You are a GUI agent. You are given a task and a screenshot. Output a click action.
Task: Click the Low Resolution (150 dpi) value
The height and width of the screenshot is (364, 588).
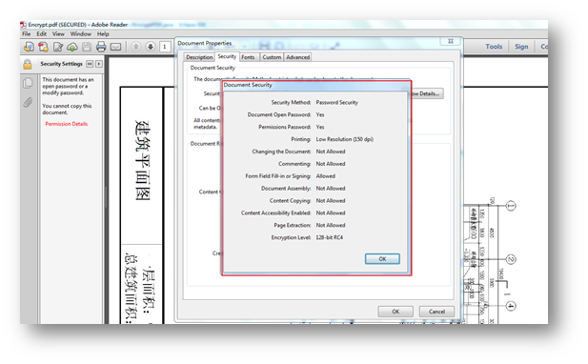click(x=344, y=139)
